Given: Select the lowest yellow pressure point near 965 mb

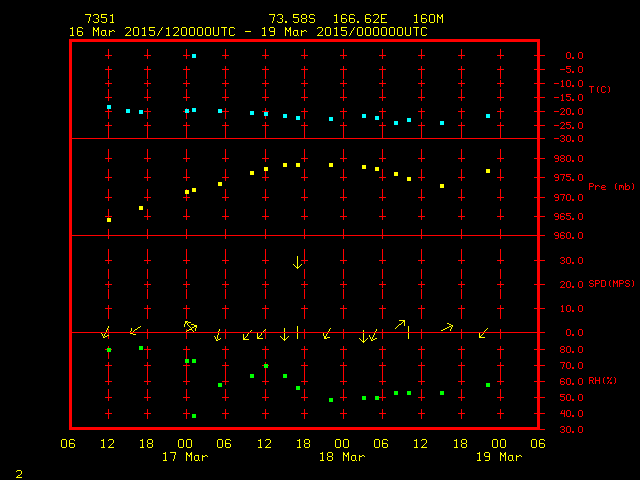Looking at the screenshot, I should [x=109, y=219].
